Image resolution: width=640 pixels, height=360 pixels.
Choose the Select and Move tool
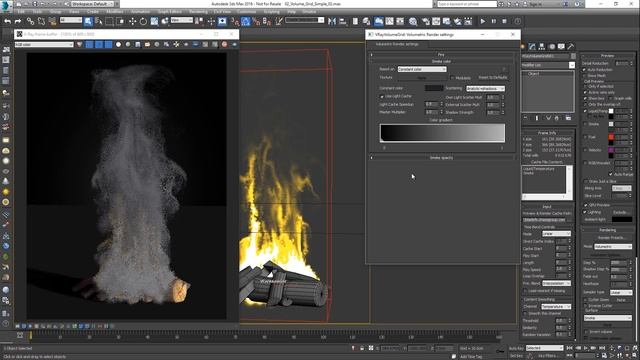click(x=132, y=21)
